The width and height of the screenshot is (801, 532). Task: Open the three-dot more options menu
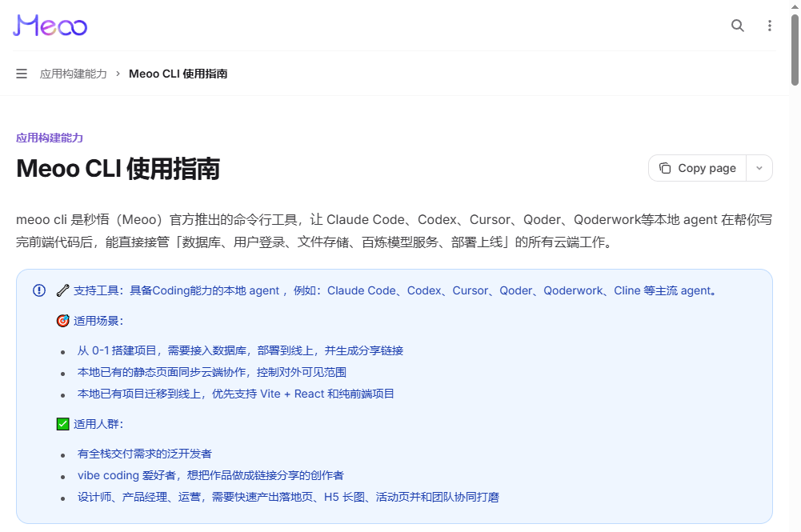pyautogui.click(x=769, y=26)
